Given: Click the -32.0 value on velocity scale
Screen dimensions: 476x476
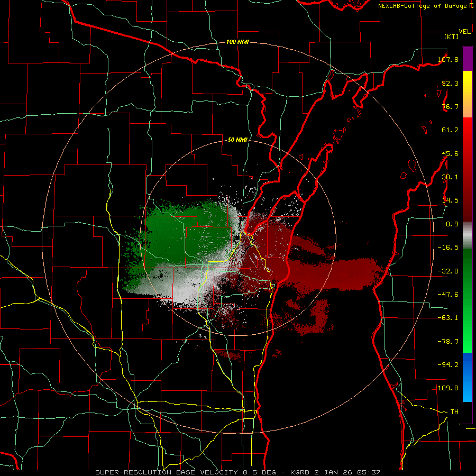Looking at the screenshot, I should click(448, 271).
